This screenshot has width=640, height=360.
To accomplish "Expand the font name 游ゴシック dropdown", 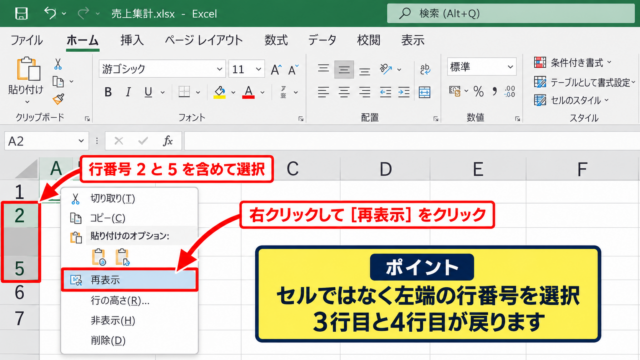I will click(x=220, y=69).
